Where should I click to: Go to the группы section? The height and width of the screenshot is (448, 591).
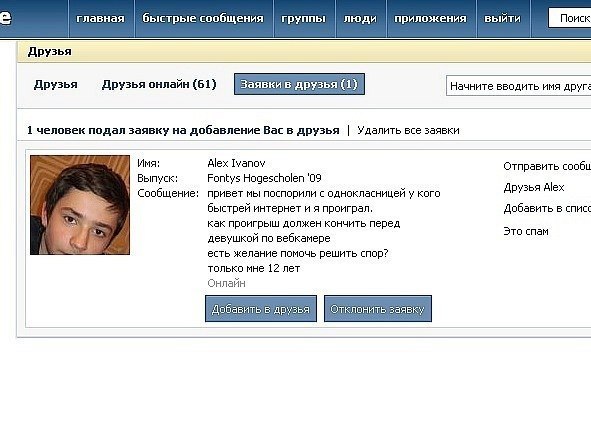tap(303, 18)
